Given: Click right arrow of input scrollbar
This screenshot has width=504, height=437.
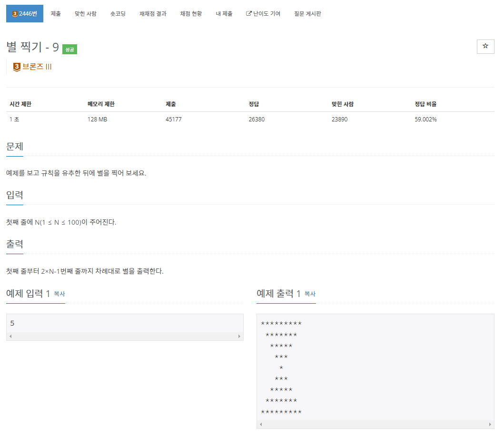Looking at the screenshot, I should point(239,337).
